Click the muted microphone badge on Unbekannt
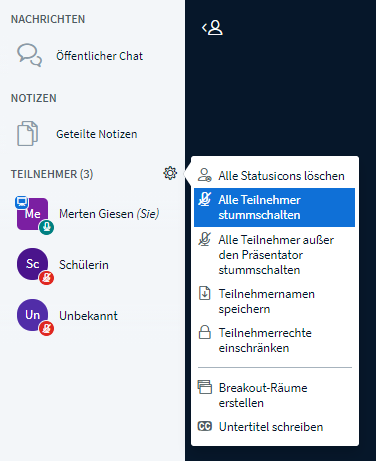Screen dimensions: 376x461 click(x=47, y=329)
